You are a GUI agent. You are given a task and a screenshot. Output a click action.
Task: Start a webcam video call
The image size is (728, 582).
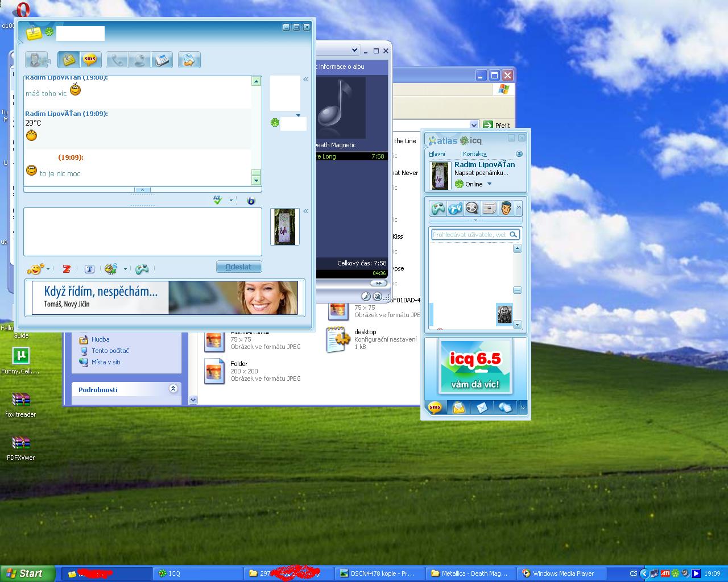click(139, 60)
